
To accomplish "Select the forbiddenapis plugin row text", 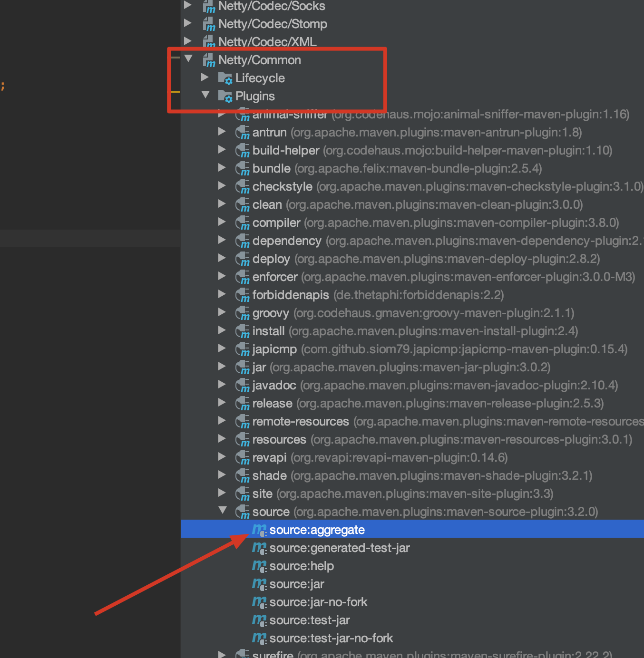I will coord(378,295).
